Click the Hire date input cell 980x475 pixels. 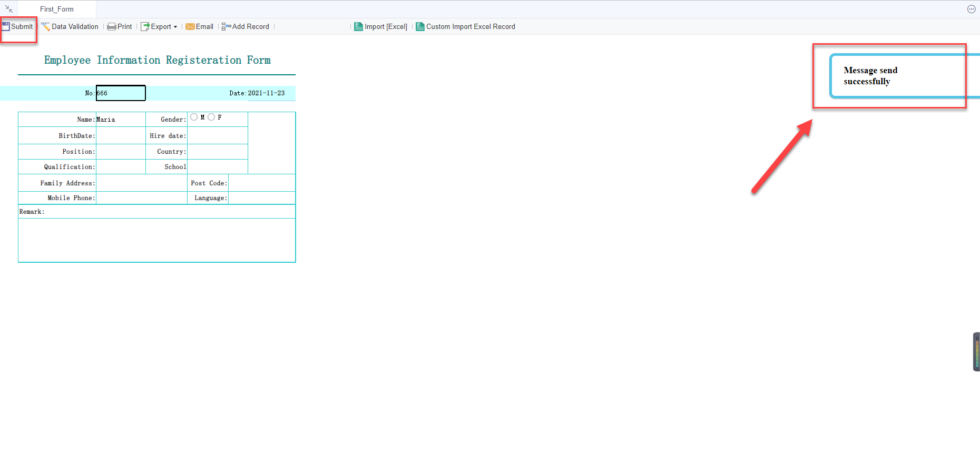pyautogui.click(x=218, y=136)
